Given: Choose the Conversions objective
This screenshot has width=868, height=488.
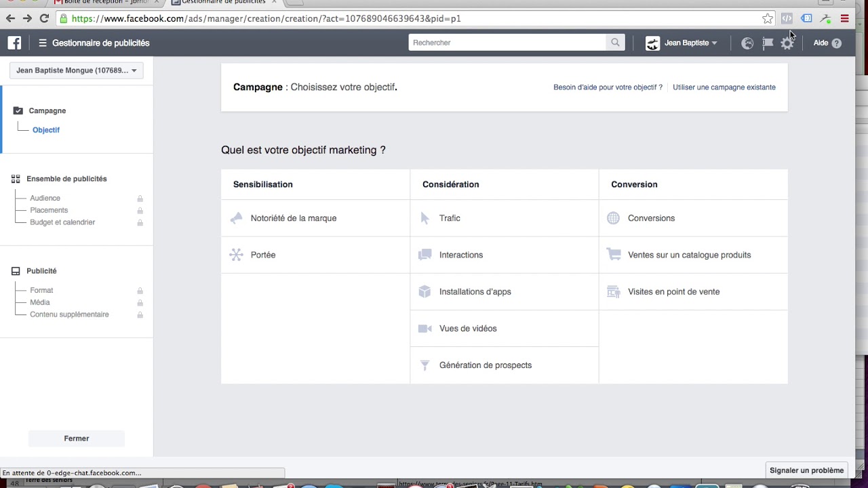Looking at the screenshot, I should click(x=693, y=218).
